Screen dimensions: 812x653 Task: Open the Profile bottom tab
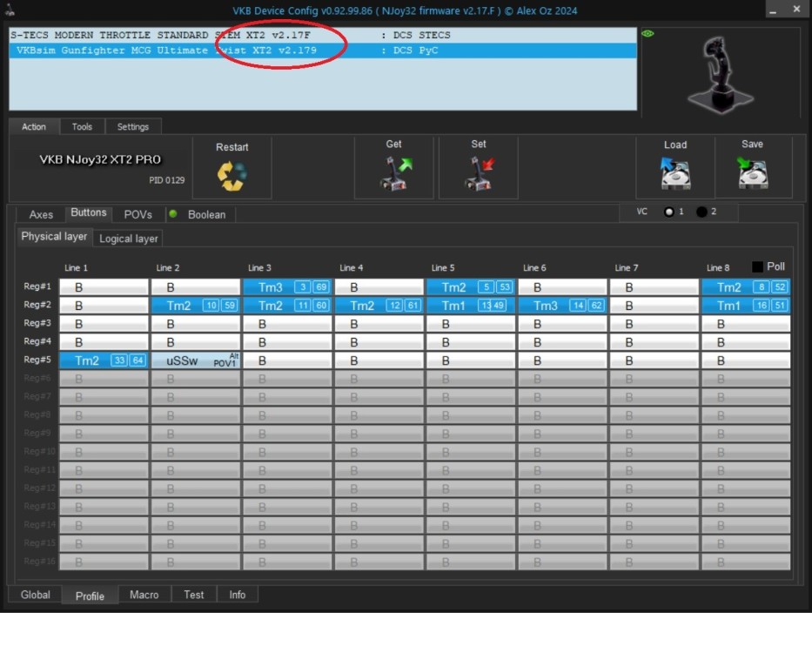point(90,596)
